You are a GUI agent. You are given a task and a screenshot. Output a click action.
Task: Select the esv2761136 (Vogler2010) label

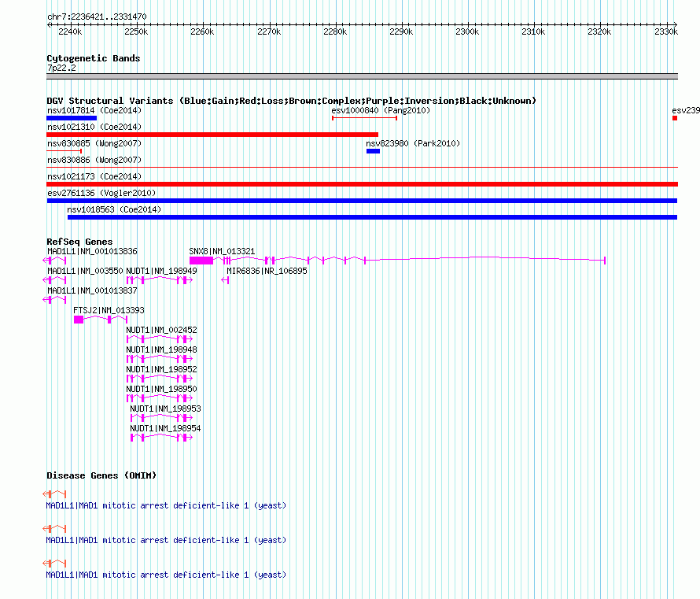(x=101, y=193)
